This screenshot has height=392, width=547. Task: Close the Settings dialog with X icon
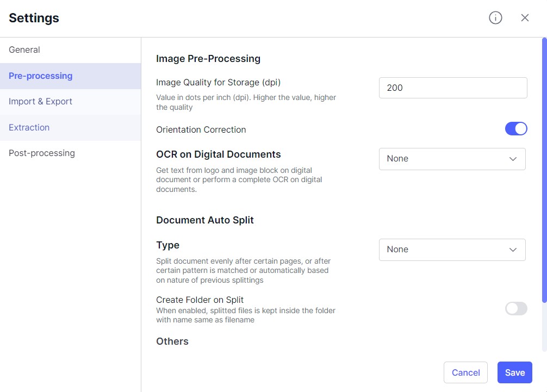(525, 18)
